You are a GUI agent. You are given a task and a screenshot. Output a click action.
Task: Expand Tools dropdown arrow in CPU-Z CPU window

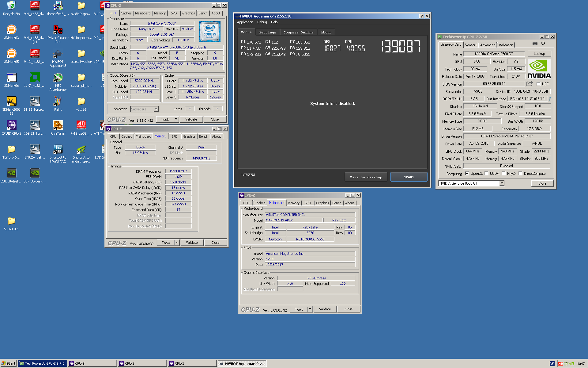pos(176,119)
